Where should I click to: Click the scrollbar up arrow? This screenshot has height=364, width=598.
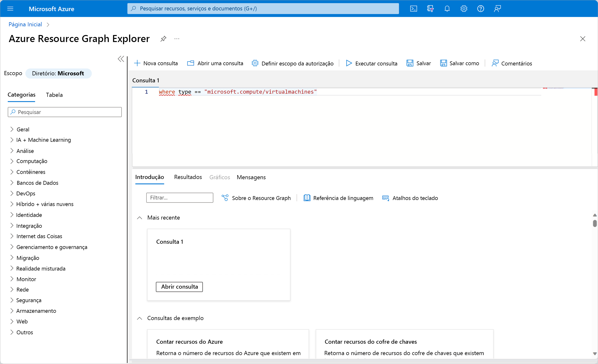pos(594,215)
